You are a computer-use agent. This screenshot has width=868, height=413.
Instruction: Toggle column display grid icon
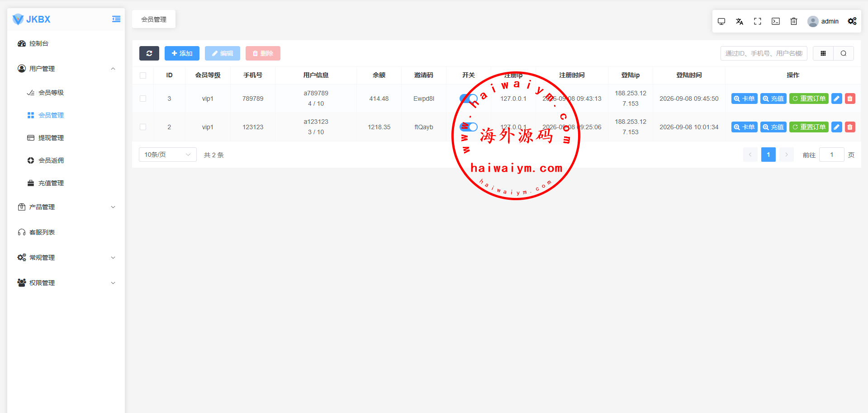(x=823, y=53)
